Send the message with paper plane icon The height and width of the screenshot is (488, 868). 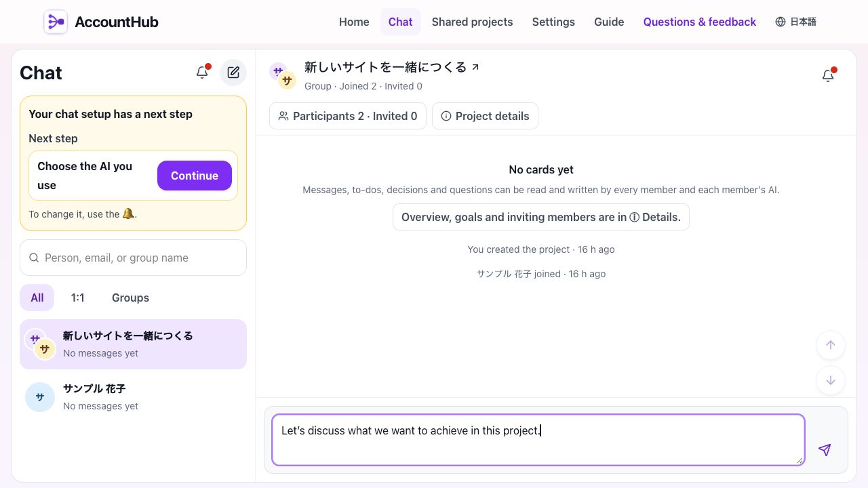click(x=825, y=449)
